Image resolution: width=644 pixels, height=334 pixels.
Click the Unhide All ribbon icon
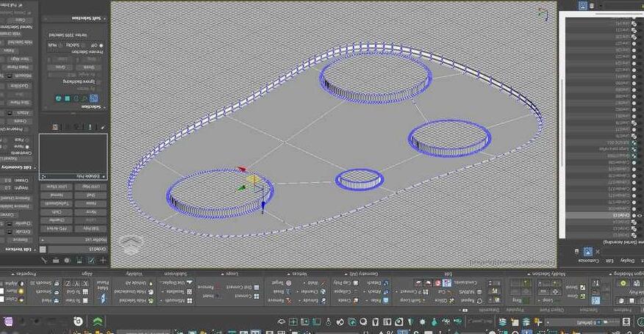[x=150, y=283]
